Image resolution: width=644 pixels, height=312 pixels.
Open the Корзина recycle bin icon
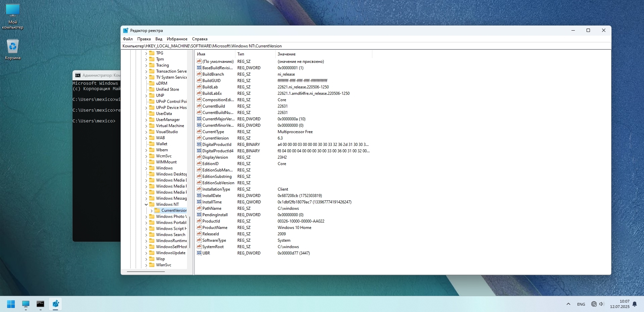pos(13,50)
